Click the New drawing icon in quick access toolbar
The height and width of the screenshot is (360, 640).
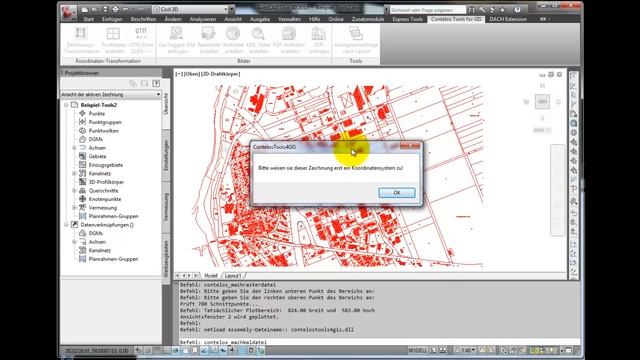(85, 9)
